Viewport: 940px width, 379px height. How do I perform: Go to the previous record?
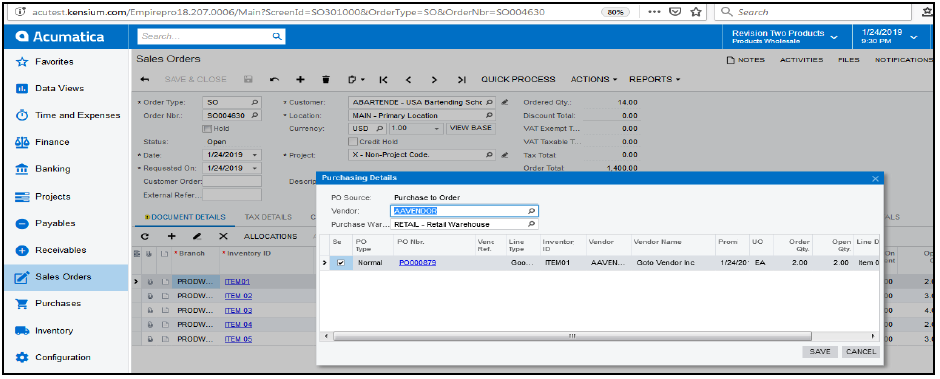click(408, 79)
